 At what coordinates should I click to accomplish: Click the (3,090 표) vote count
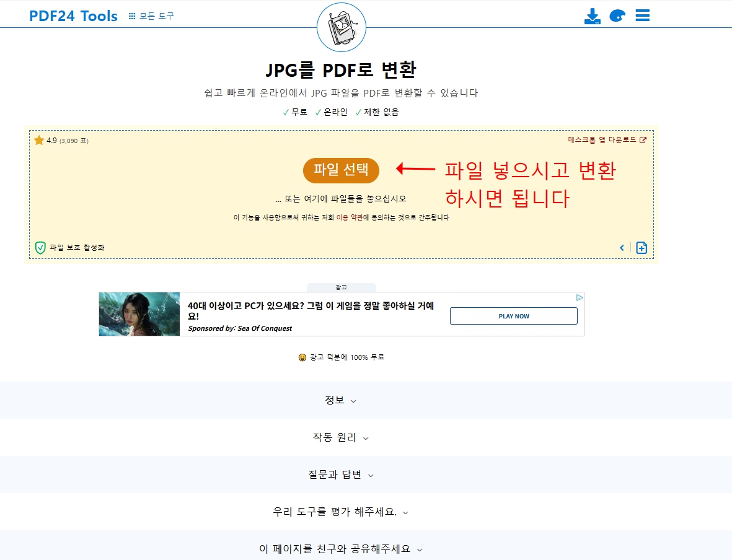click(x=74, y=141)
